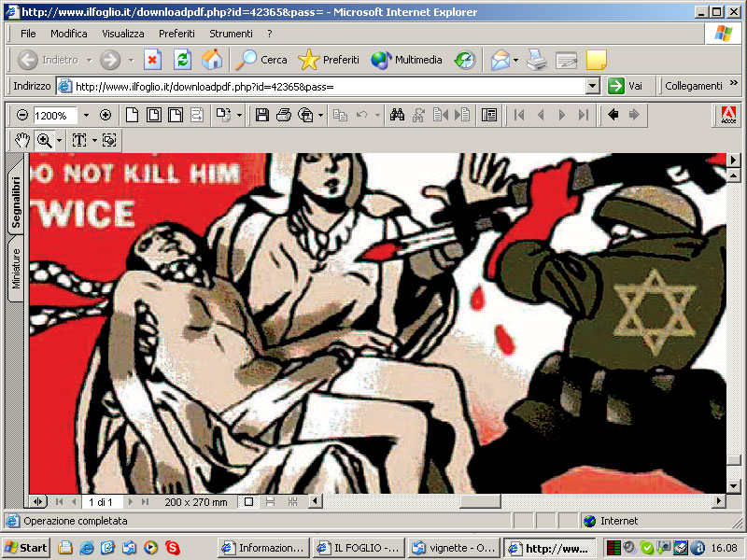Click the Fit Width page icon
This screenshot has width=747, height=560.
176,115
